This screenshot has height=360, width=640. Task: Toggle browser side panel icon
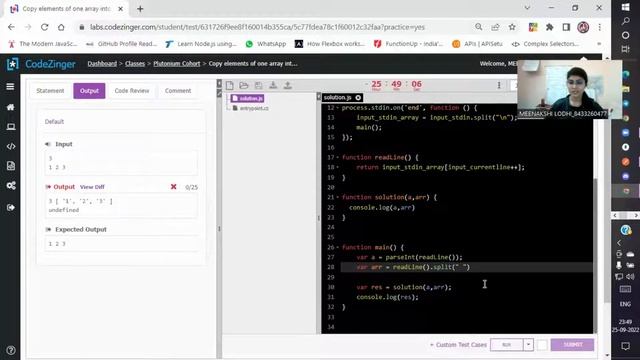[x=566, y=27]
